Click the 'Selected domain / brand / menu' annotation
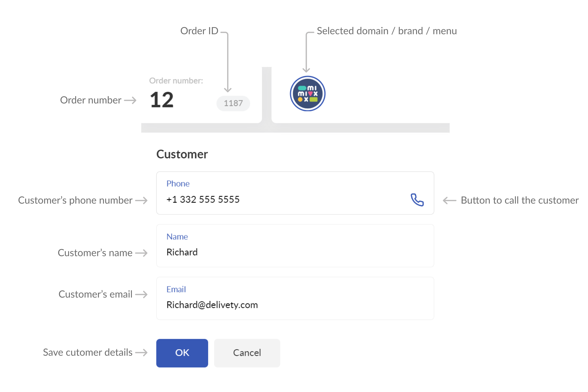 [x=387, y=31]
